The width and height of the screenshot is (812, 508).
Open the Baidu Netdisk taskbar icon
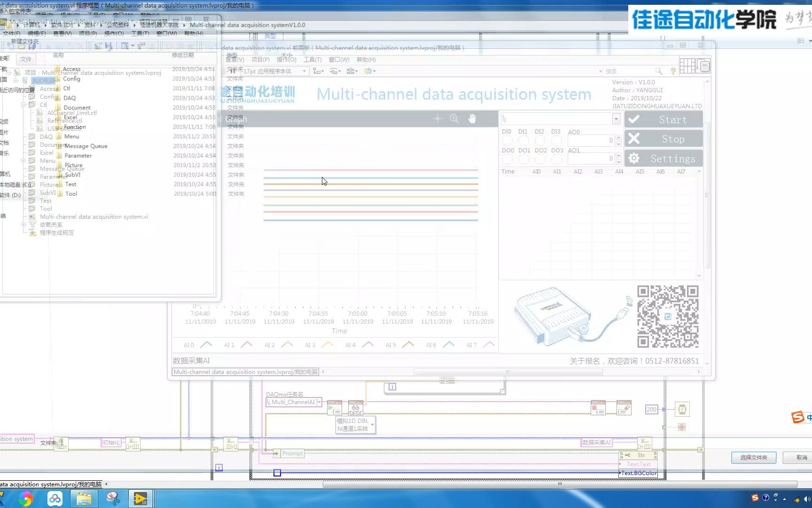coord(55,499)
